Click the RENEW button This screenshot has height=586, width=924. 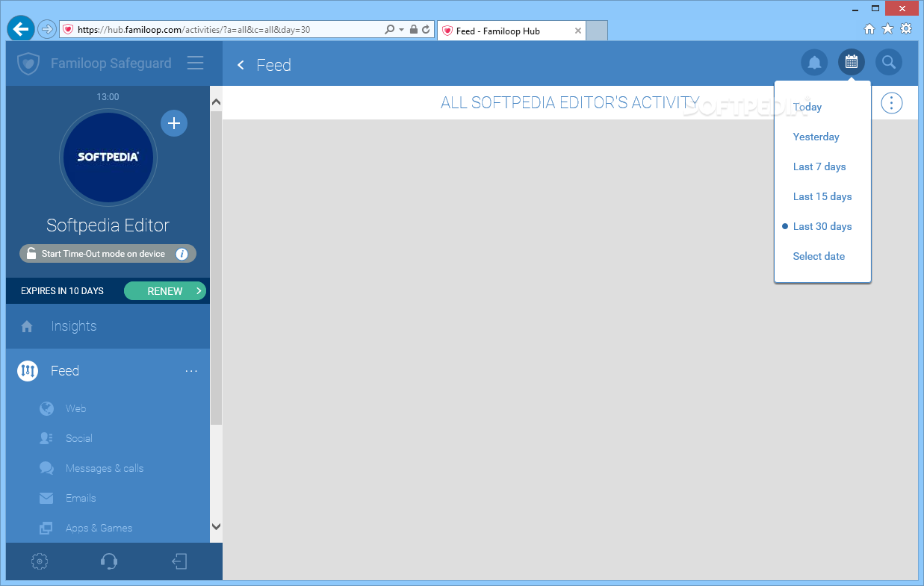[x=165, y=291]
